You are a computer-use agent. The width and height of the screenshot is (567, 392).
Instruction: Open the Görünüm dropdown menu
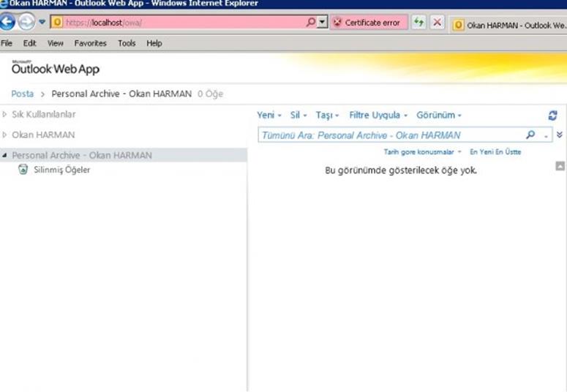(439, 115)
